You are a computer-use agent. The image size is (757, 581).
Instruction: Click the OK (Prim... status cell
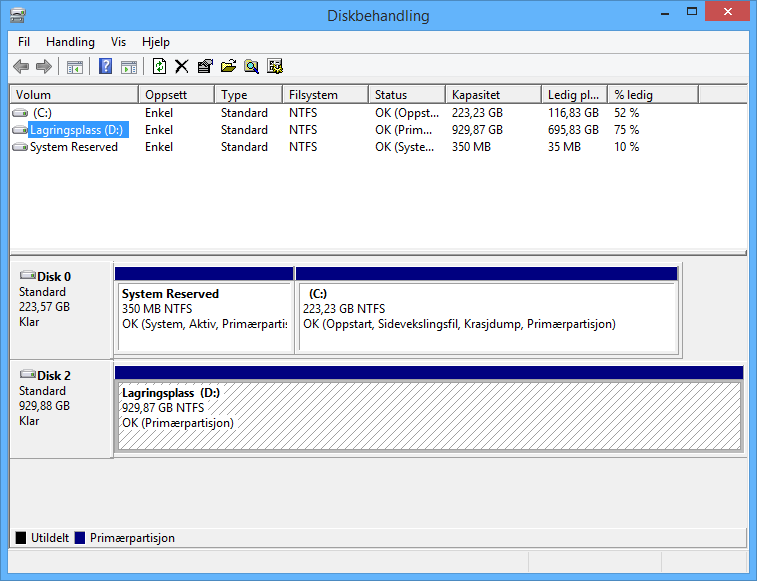click(x=404, y=130)
